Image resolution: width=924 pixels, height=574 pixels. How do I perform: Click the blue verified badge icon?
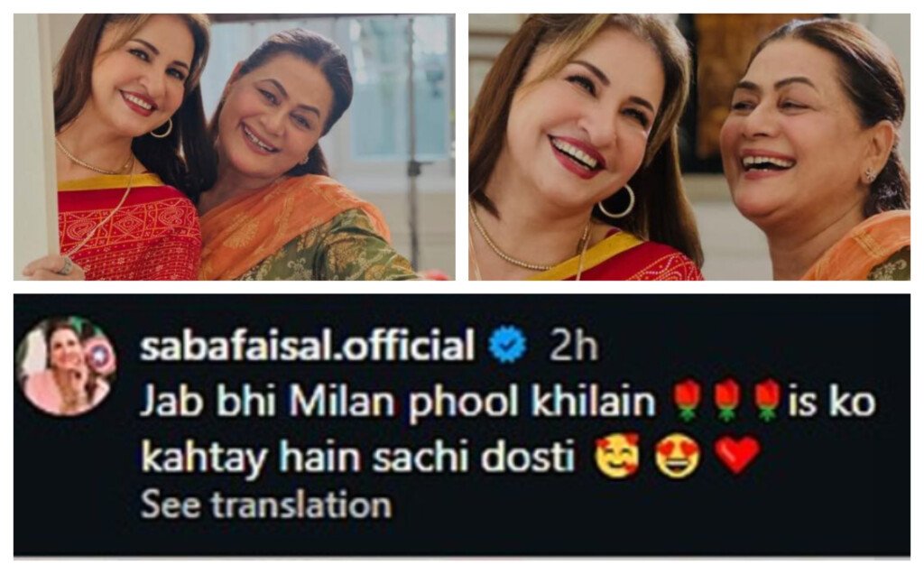pyautogui.click(x=507, y=344)
